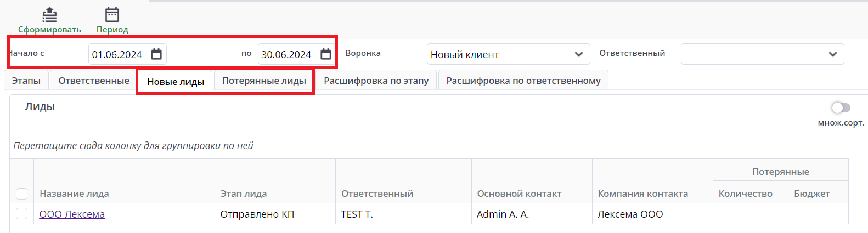This screenshot has width=868, height=233.
Task: Sort by Название лида column header
Action: (x=74, y=194)
